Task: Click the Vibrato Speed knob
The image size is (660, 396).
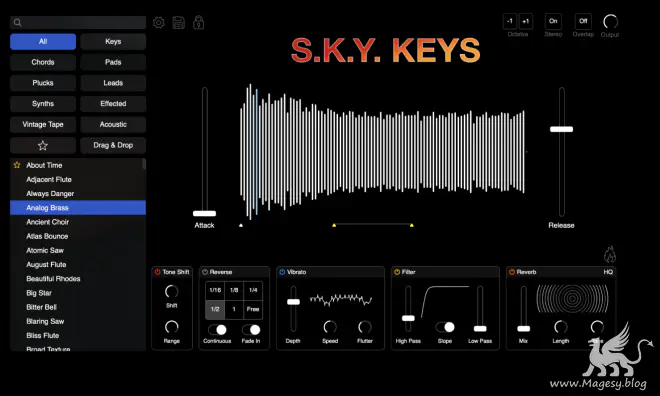Action: pyautogui.click(x=330, y=327)
